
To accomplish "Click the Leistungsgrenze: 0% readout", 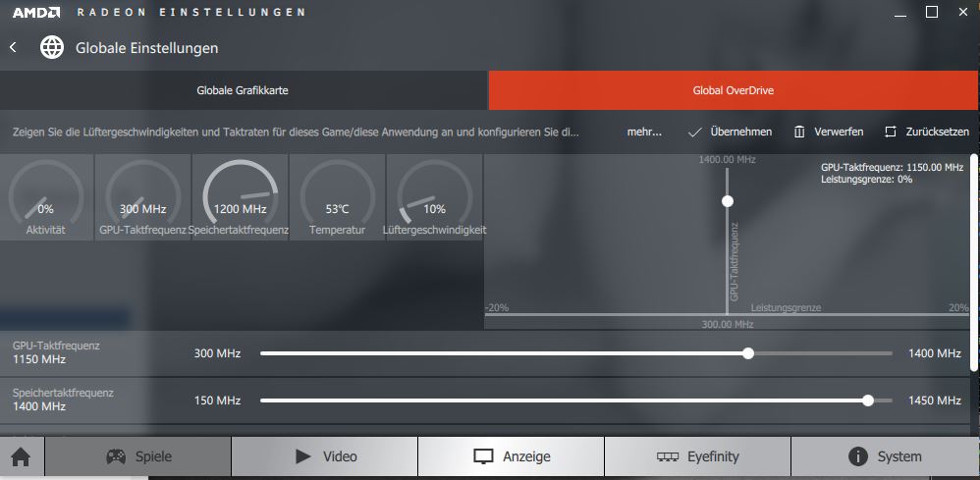I will [866, 180].
